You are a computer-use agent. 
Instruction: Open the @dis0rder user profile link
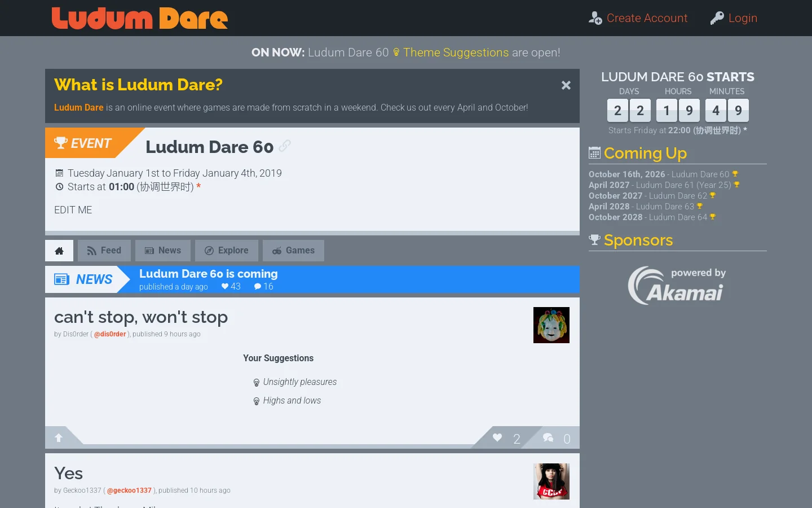(x=110, y=334)
